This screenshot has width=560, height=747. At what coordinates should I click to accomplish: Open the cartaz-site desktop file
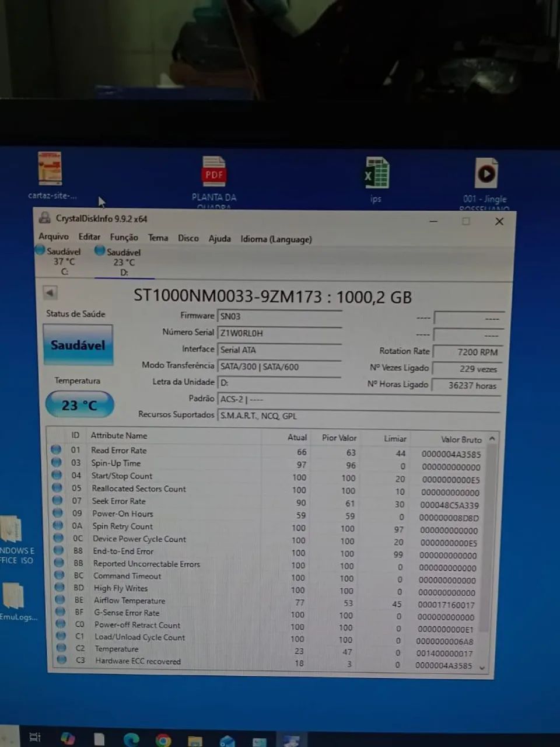point(50,169)
